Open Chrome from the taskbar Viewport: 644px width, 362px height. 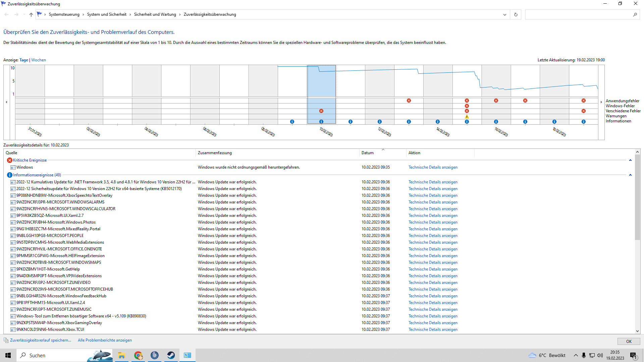[x=138, y=355]
